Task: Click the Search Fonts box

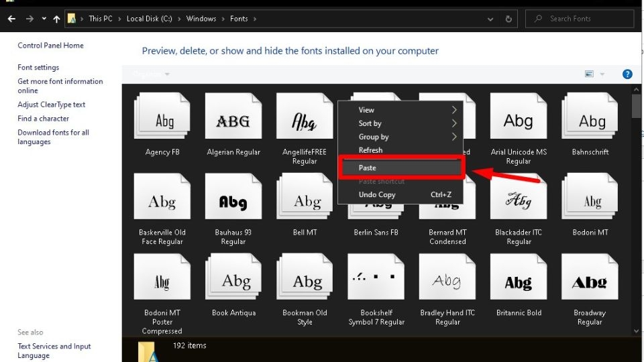Action: click(x=580, y=19)
